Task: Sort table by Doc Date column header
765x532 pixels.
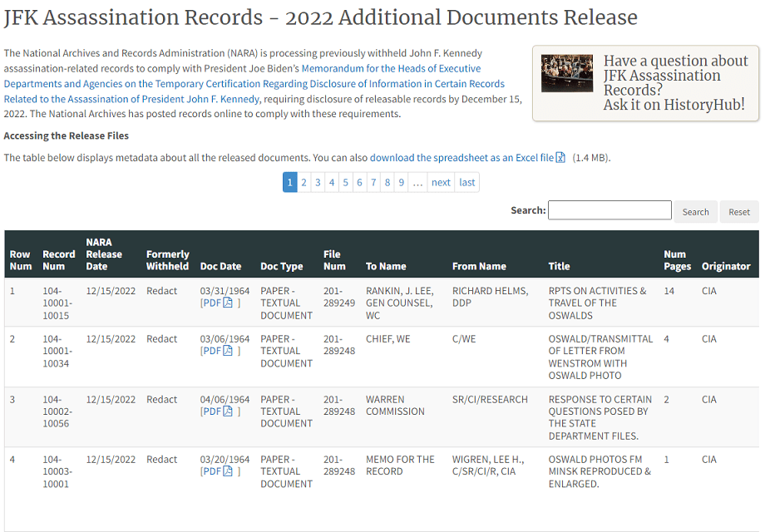Action: tap(220, 267)
